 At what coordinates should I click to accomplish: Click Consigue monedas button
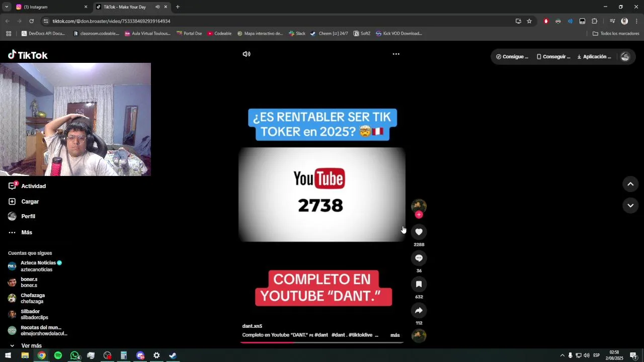click(512, 57)
